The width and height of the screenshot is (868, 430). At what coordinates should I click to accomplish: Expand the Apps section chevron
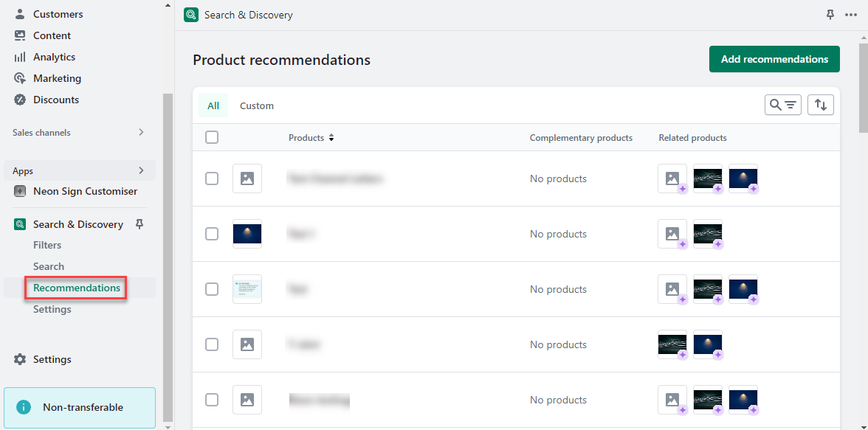(141, 171)
